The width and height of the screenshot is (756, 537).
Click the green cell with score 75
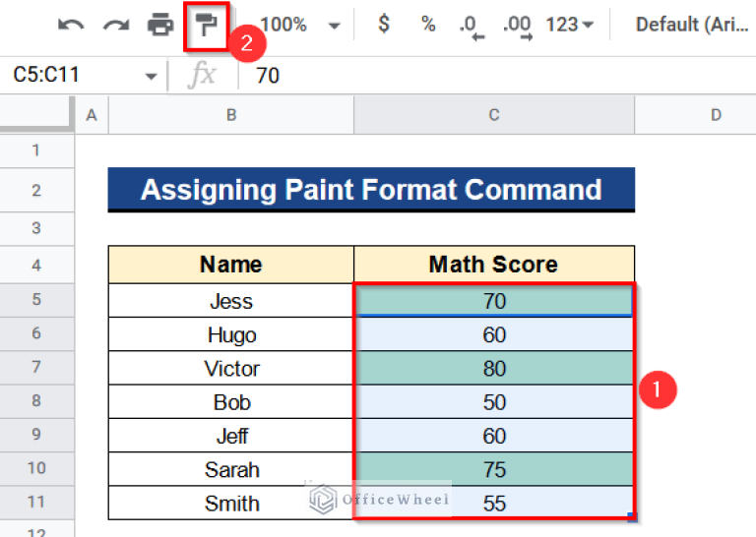[493, 469]
